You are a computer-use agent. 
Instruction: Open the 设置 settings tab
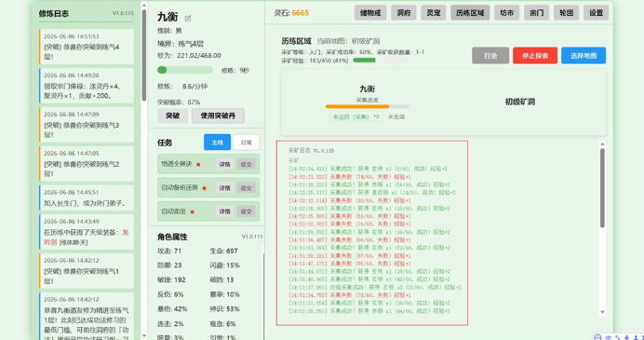pyautogui.click(x=596, y=13)
